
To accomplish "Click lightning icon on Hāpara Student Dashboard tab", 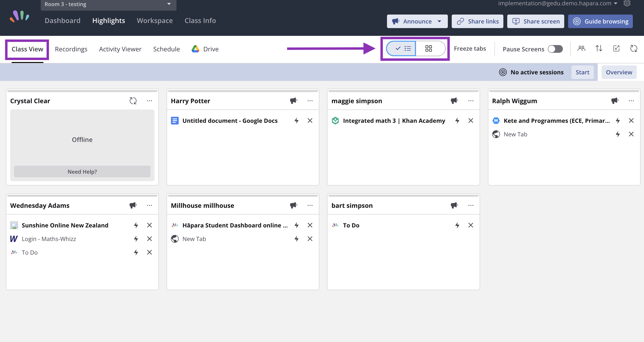I will click(297, 225).
